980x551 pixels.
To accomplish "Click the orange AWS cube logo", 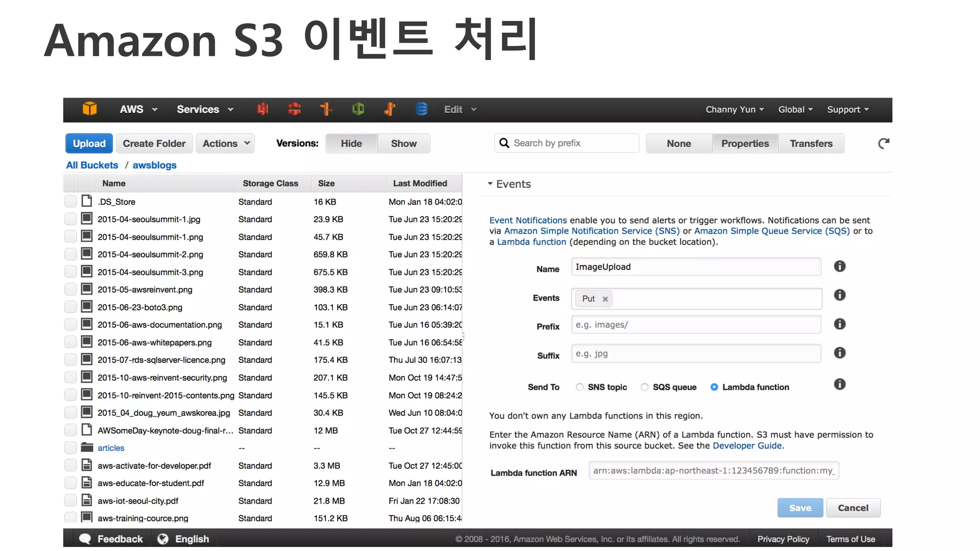I will coord(89,109).
